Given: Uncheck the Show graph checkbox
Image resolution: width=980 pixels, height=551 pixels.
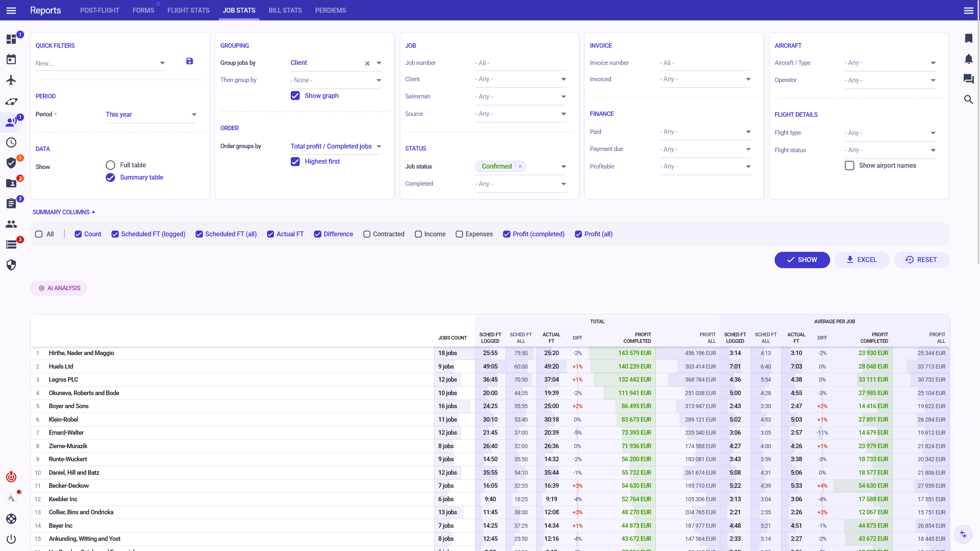Looking at the screenshot, I should (295, 96).
